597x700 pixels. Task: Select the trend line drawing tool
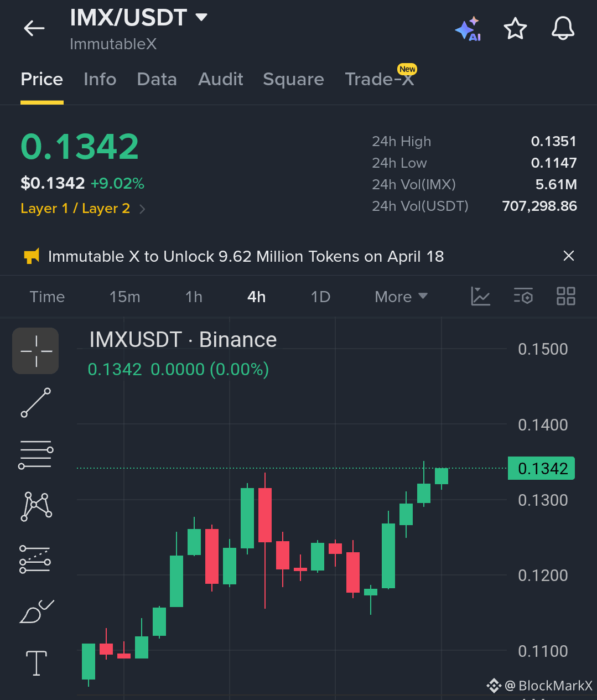point(36,402)
